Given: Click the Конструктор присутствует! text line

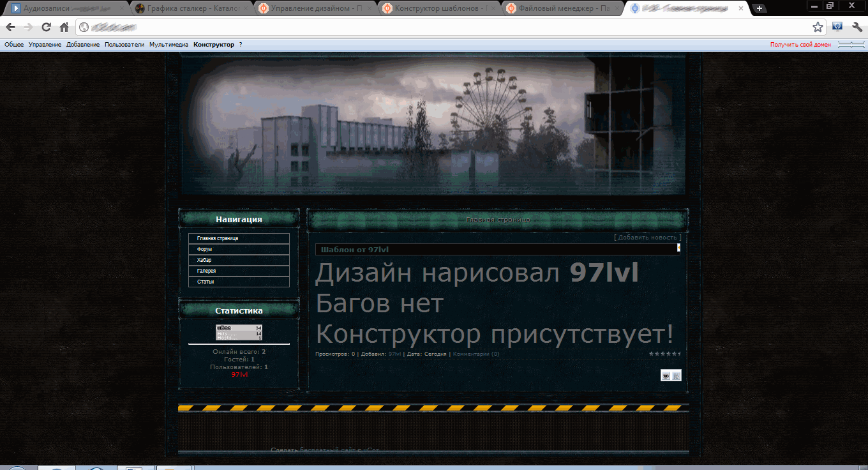Looking at the screenshot, I should click(495, 334).
